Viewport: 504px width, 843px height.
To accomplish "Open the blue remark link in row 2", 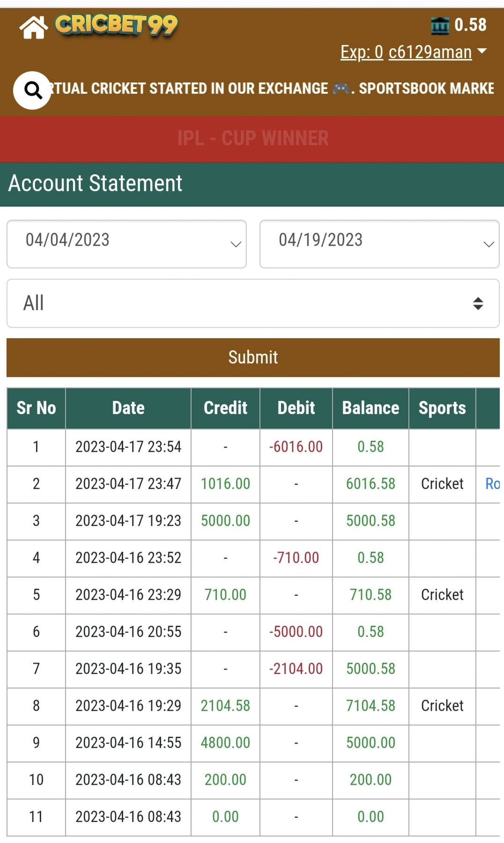I will tap(492, 484).
